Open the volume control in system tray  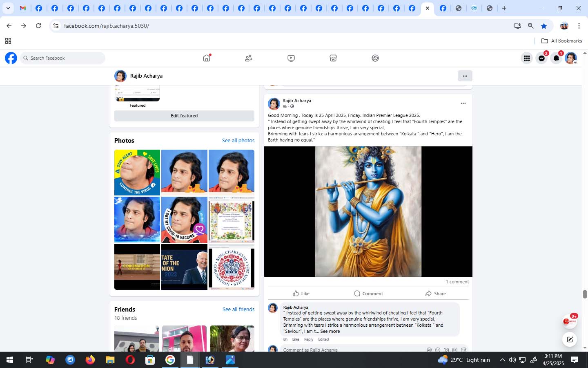pyautogui.click(x=512, y=360)
